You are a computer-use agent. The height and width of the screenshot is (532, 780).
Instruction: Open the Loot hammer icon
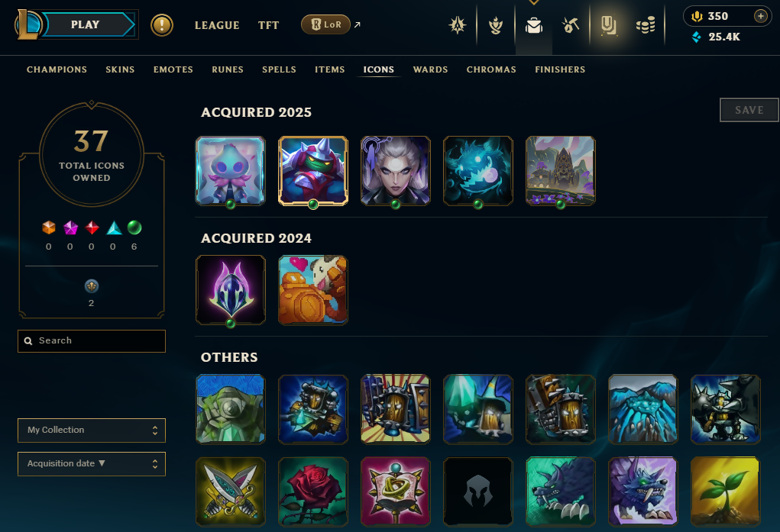pyautogui.click(x=571, y=25)
